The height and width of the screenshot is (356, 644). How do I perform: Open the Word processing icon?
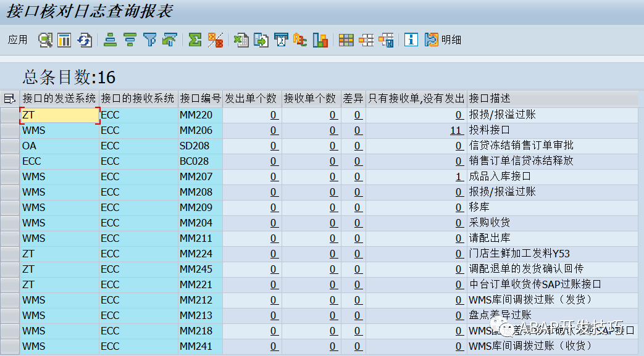pos(281,40)
